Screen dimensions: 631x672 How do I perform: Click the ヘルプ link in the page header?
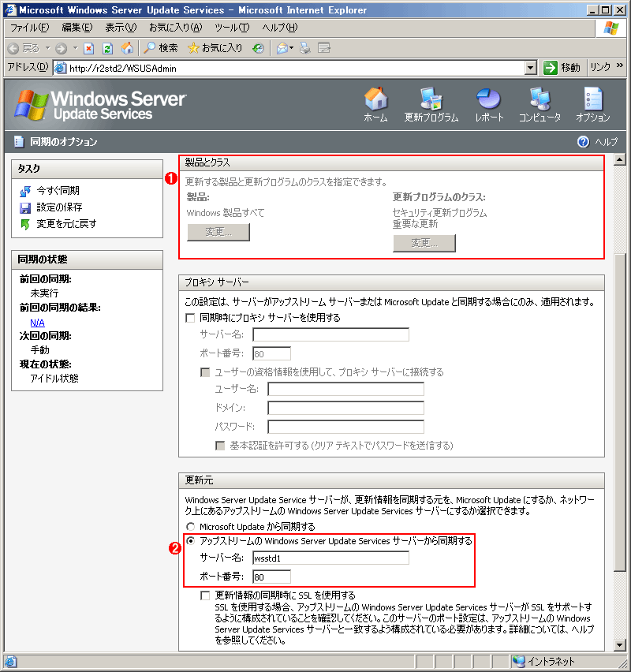coord(606,142)
